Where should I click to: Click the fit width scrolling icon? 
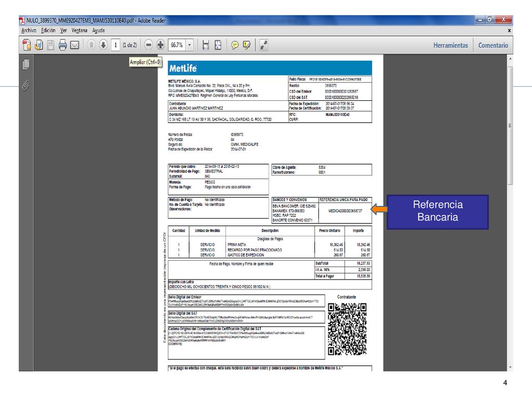(x=206, y=45)
